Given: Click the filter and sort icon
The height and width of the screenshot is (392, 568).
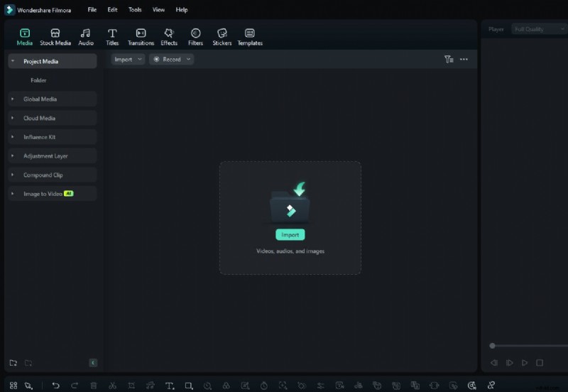Looking at the screenshot, I should [x=449, y=60].
